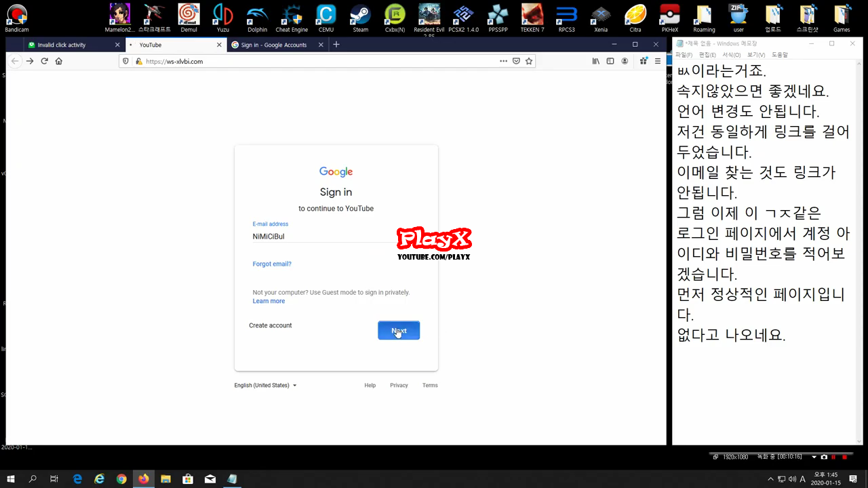Launch the PPSSPP emulator icon
The height and width of the screenshot is (488, 868).
(x=498, y=18)
